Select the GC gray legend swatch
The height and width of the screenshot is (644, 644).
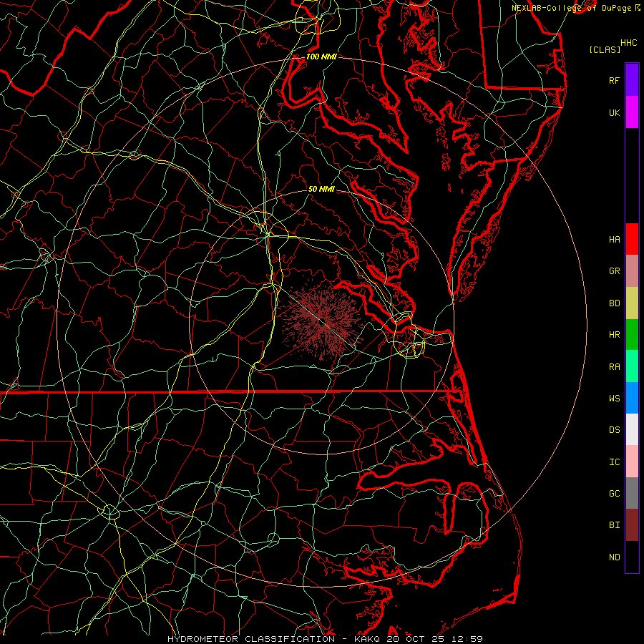632,493
